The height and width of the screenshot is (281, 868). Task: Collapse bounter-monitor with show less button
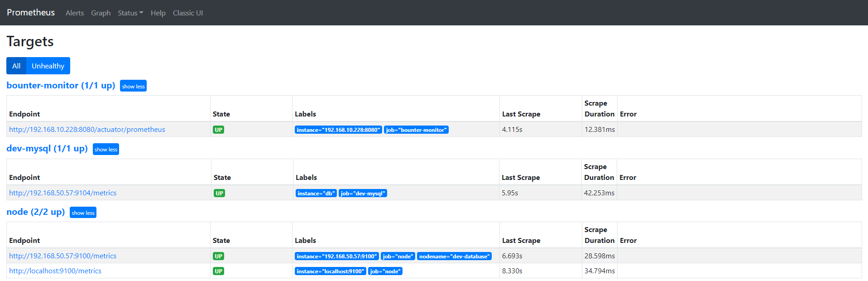(133, 86)
